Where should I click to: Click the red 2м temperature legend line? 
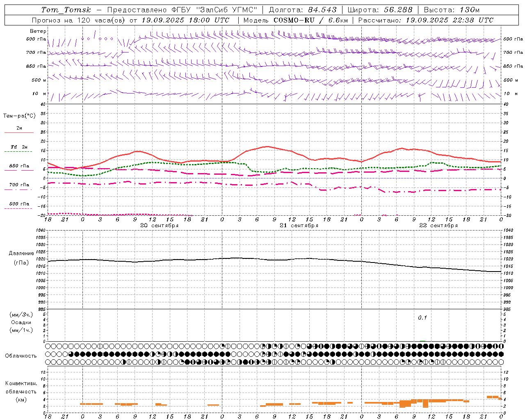(19, 132)
